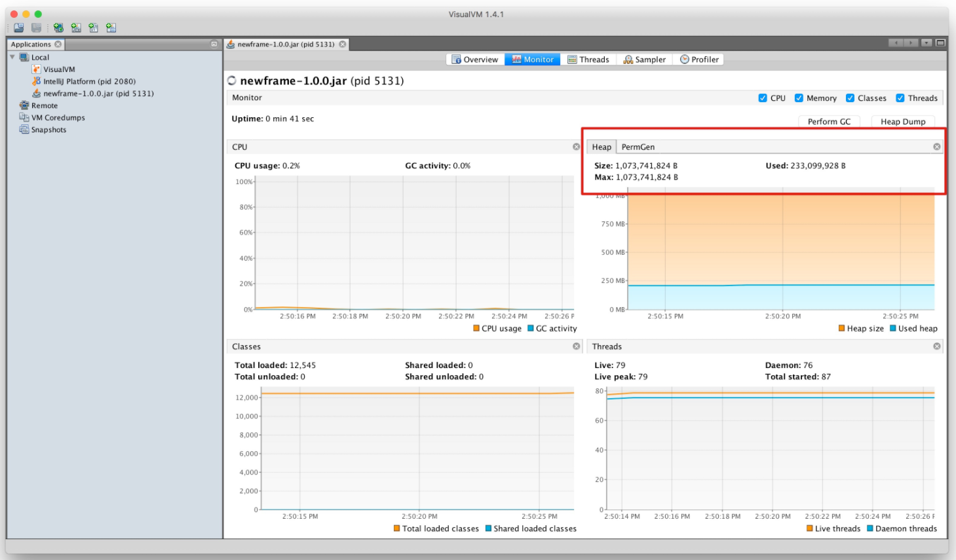Screen dimensions: 956x560
Task: Select VM Coredumps tree node
Action: (x=58, y=118)
